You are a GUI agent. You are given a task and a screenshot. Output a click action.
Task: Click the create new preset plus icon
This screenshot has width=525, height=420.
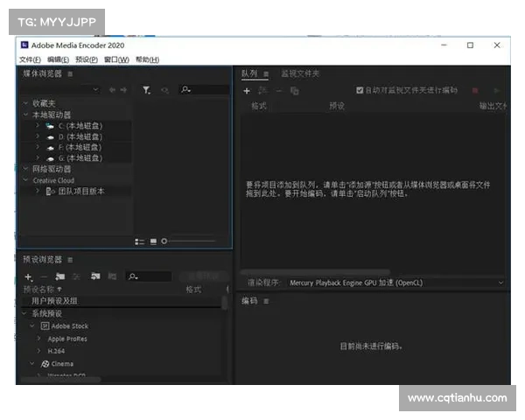[29, 277]
